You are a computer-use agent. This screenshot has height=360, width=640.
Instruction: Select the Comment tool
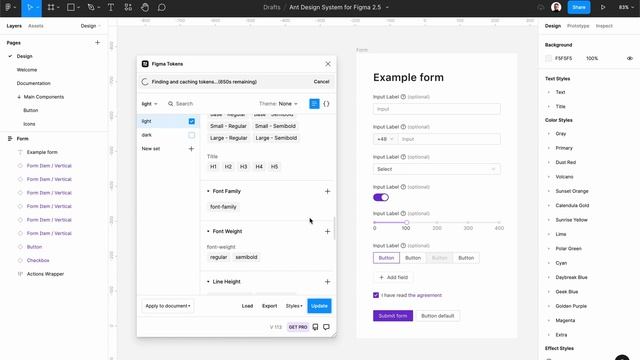click(162, 7)
